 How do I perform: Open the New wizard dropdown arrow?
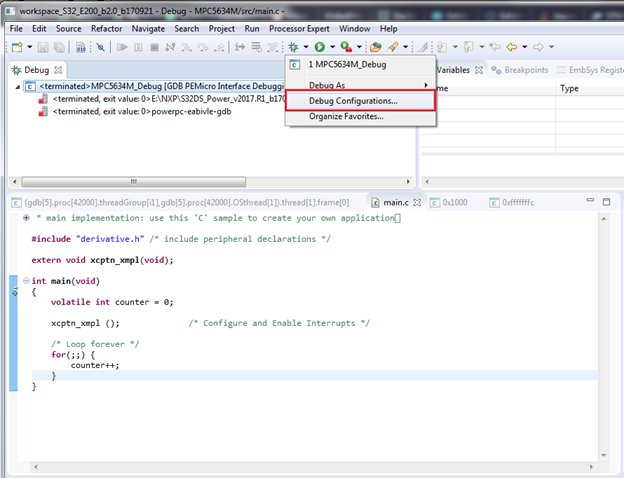(30, 47)
